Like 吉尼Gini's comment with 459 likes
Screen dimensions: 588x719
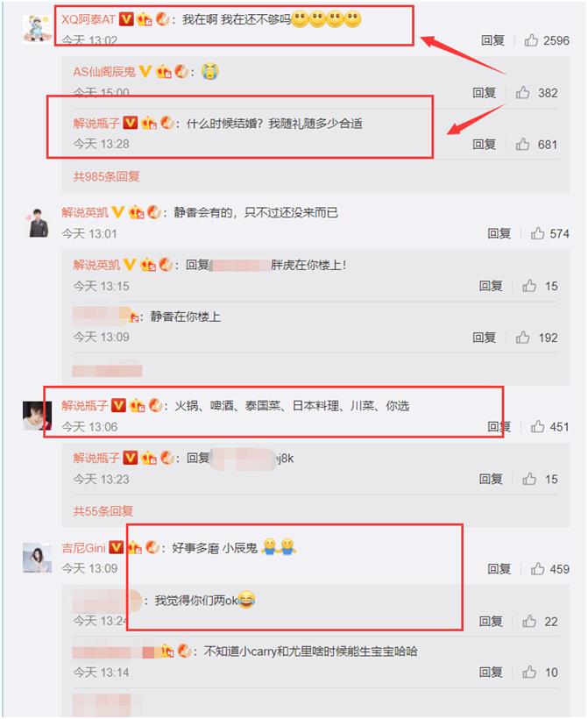pos(537,568)
